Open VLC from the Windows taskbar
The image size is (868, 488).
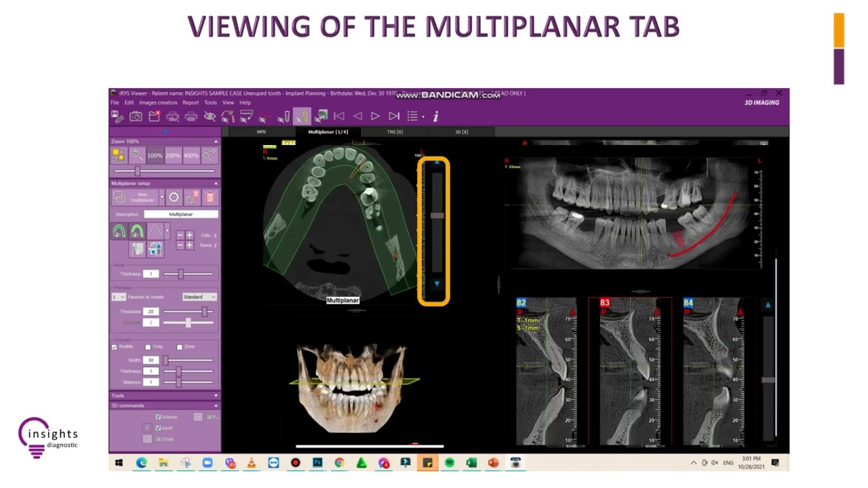(251, 463)
